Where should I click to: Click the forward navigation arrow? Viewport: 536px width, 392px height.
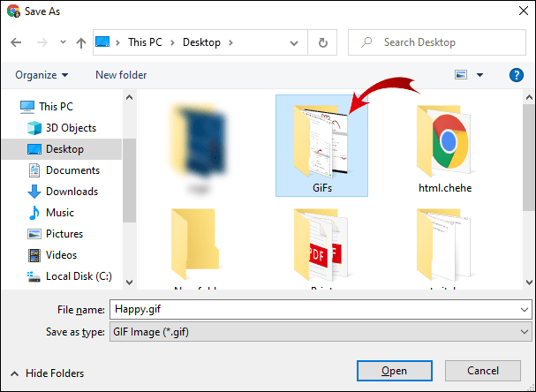tap(42, 42)
